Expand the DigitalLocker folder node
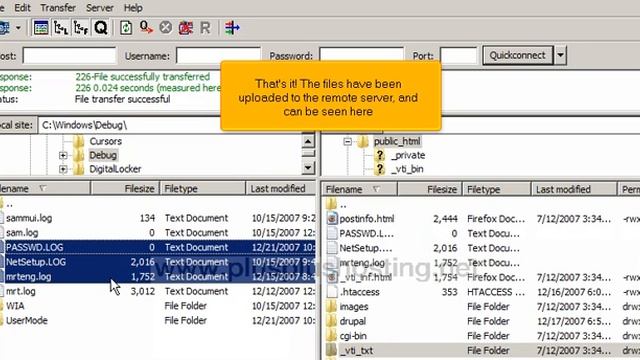 click(x=63, y=169)
